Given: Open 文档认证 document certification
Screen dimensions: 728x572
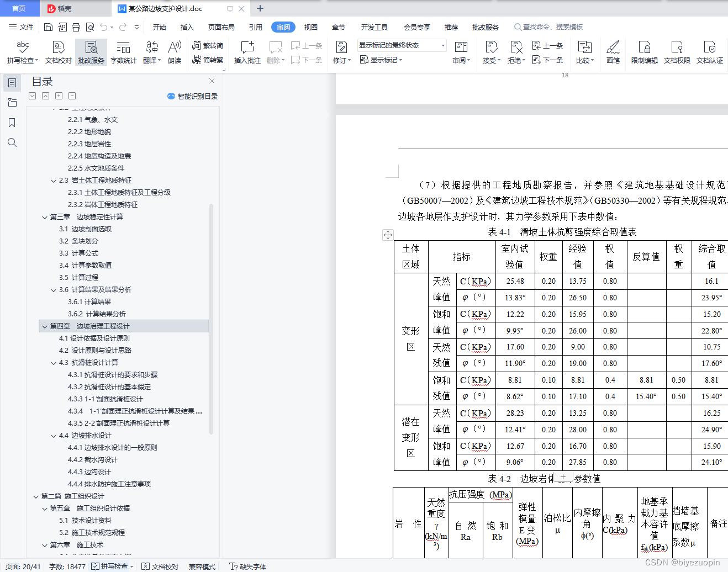Looking at the screenshot, I should [x=710, y=52].
